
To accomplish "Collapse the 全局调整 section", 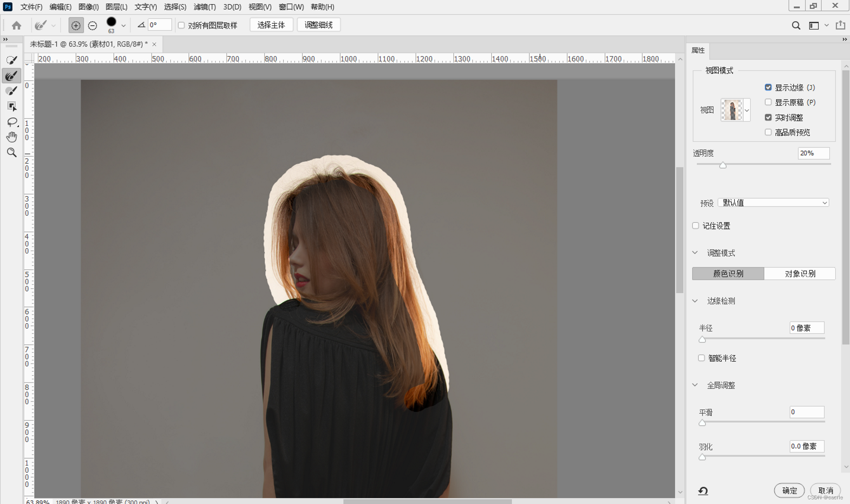I will click(695, 385).
